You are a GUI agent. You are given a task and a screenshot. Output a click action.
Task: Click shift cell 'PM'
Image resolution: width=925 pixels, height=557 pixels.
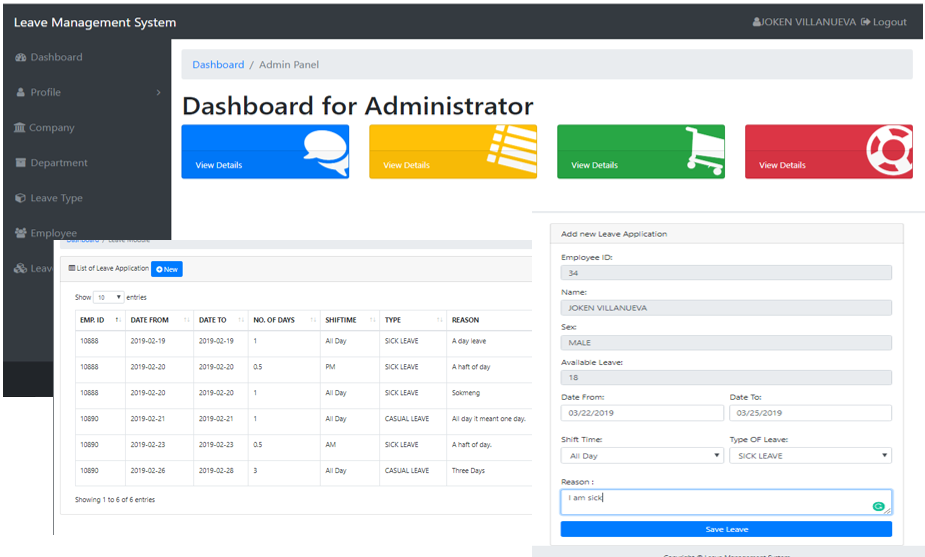[x=330, y=367]
